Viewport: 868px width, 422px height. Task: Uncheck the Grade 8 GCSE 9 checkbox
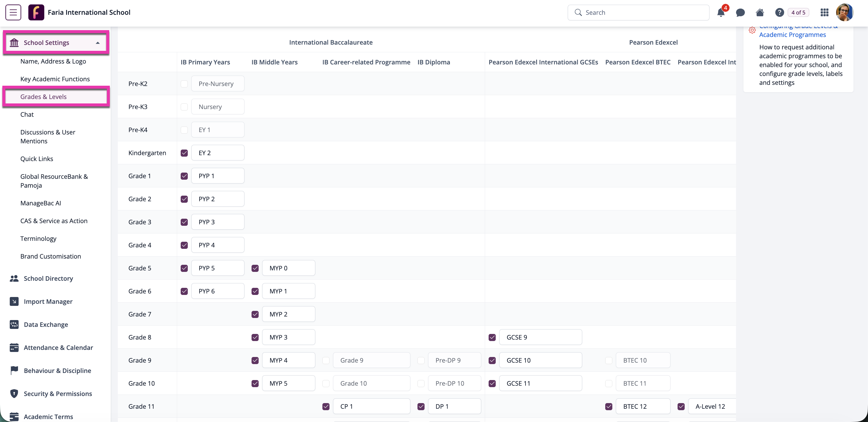(492, 337)
